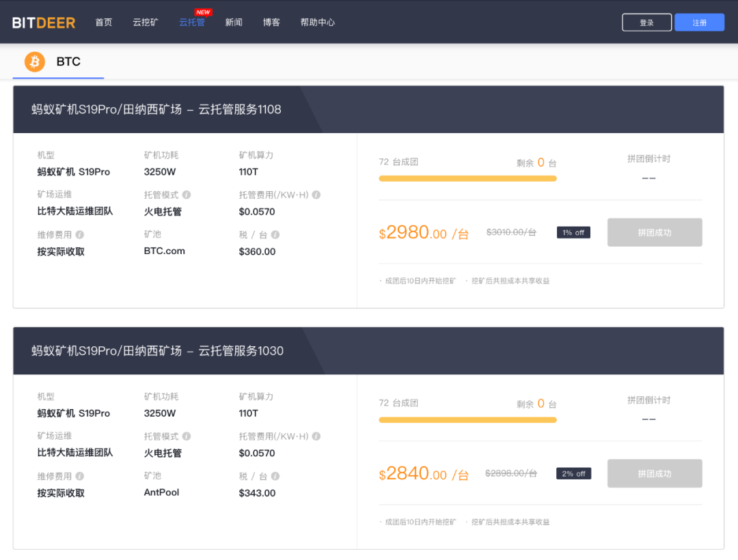Click 挖矿后共担成本共享收益 note in service 1030

510,522
